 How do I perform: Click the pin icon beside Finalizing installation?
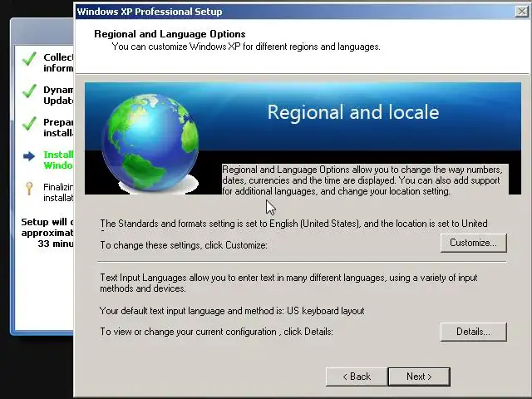29,189
